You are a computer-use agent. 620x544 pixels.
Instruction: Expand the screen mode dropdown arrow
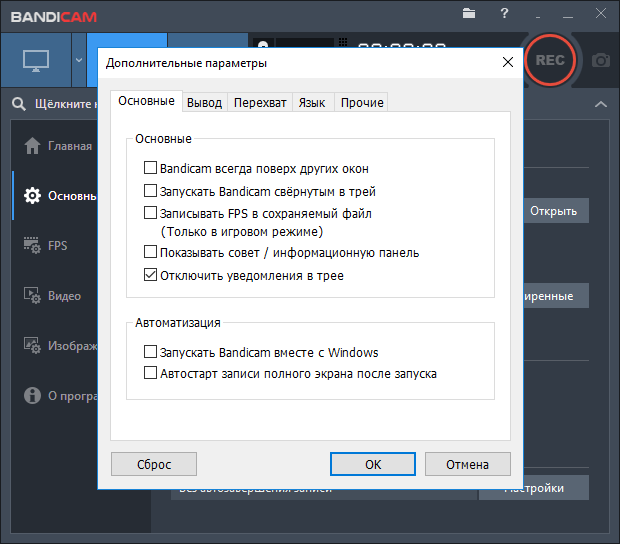79,60
